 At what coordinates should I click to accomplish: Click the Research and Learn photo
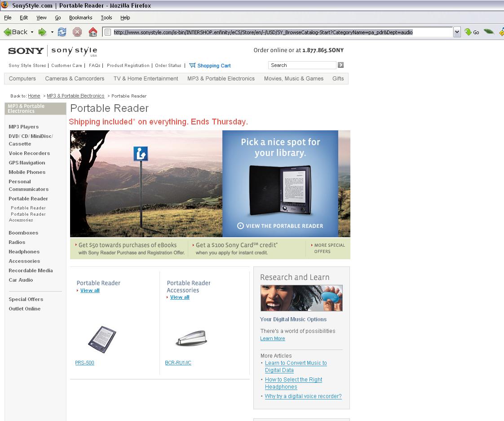[301, 298]
